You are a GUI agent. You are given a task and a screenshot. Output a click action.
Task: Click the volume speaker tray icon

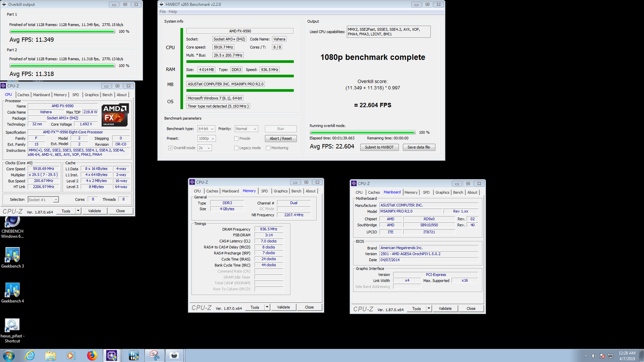click(594, 356)
